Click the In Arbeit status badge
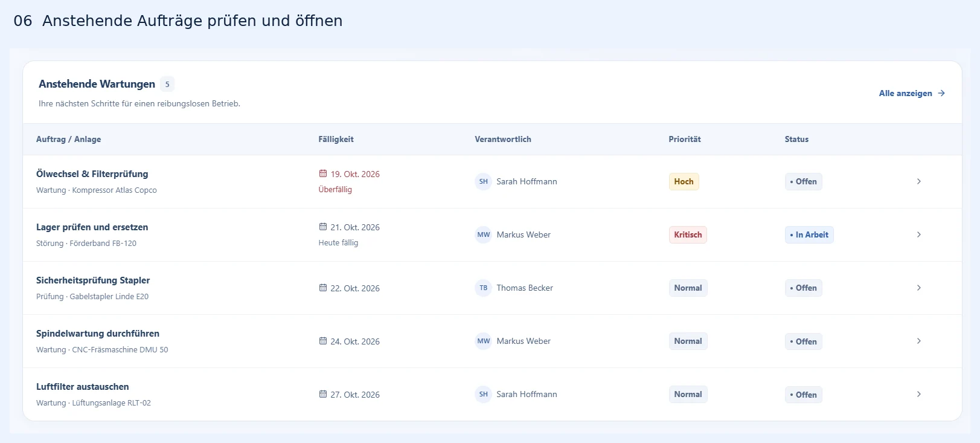 (809, 234)
